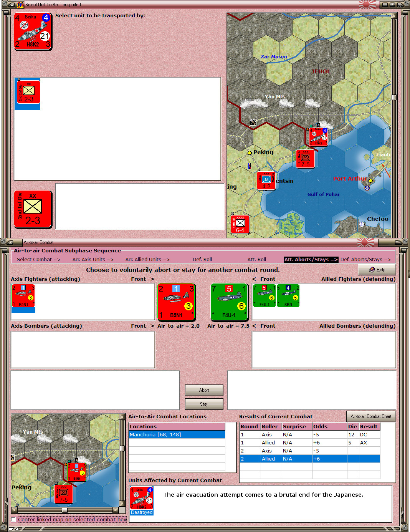Open the Help button
410x532 pixels.
coord(377,270)
